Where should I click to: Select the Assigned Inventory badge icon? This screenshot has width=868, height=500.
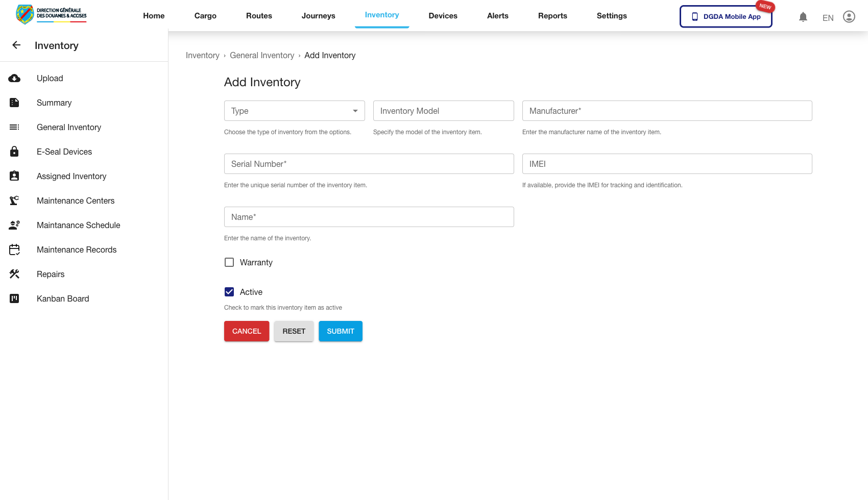click(x=14, y=176)
